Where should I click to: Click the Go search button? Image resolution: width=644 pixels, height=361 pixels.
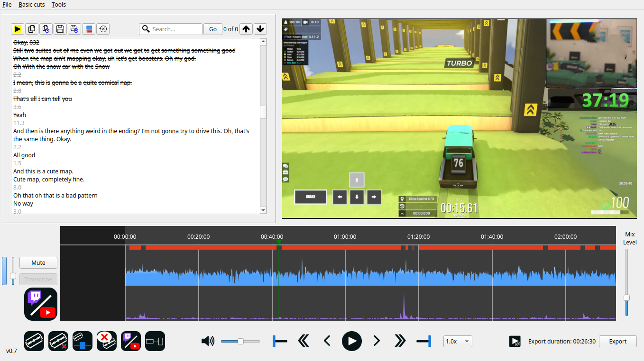[213, 29]
